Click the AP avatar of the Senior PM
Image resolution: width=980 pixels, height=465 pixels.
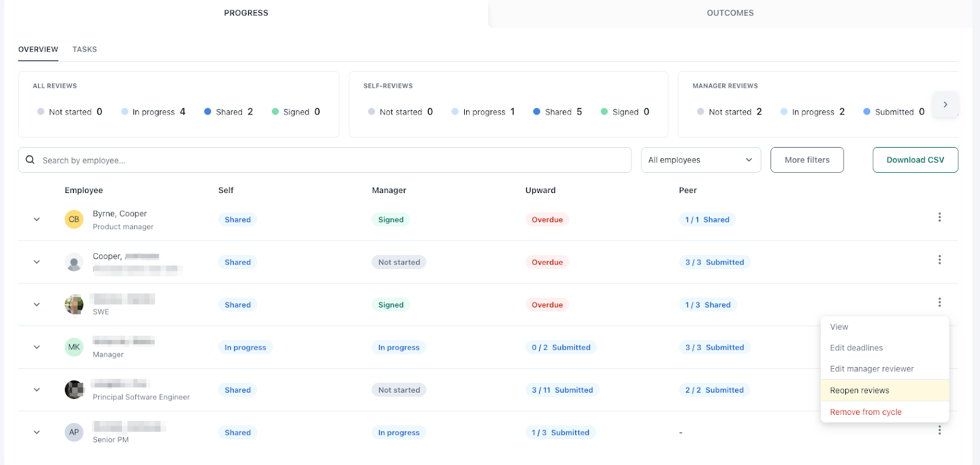74,432
